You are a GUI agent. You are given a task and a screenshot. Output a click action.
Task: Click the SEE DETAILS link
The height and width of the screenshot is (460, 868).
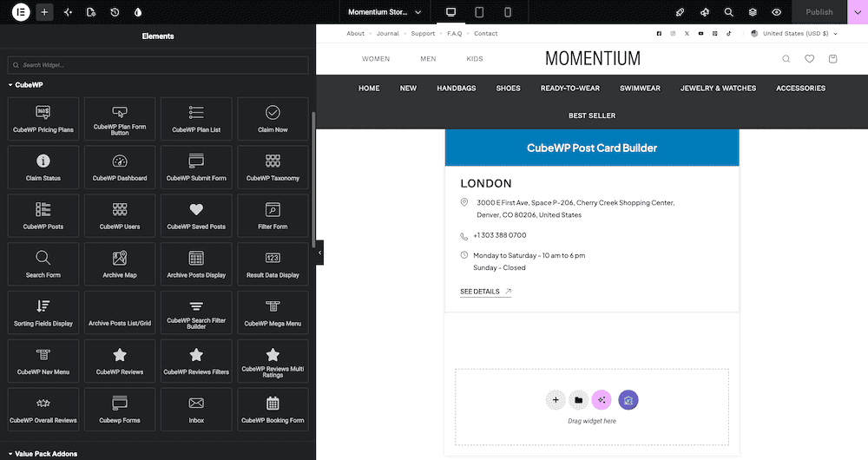(x=485, y=292)
